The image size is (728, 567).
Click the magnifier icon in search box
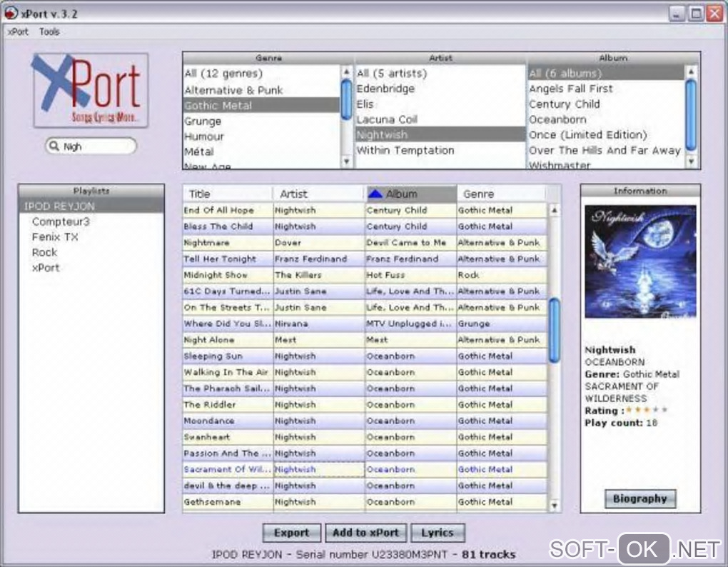(x=54, y=146)
